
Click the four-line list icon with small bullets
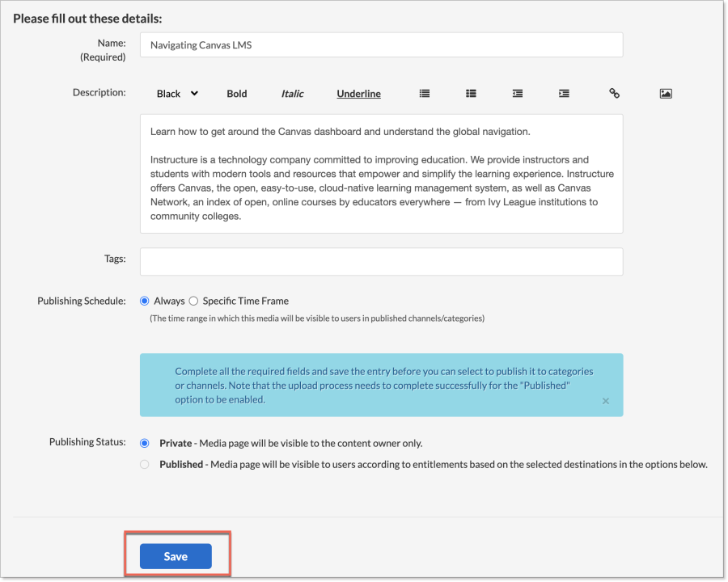pyautogui.click(x=425, y=94)
